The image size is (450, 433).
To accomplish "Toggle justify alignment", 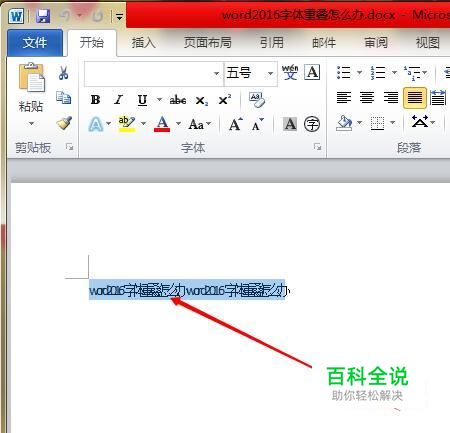I will pyautogui.click(x=415, y=98).
